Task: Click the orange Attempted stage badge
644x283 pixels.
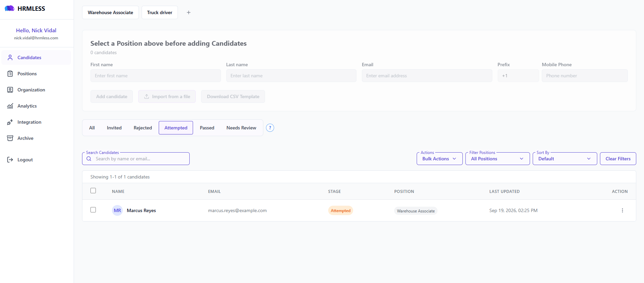Action: tap(341, 211)
